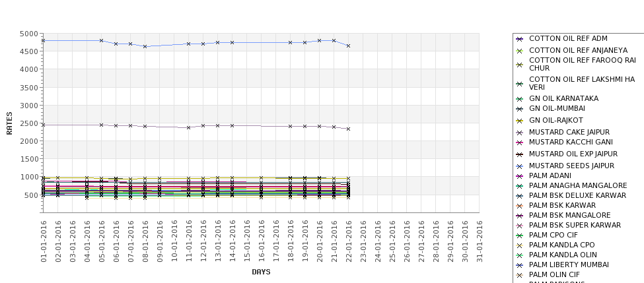
Task: Click the PALM LIBERTY MUMBAI legend marker
Action: [x=520, y=265]
